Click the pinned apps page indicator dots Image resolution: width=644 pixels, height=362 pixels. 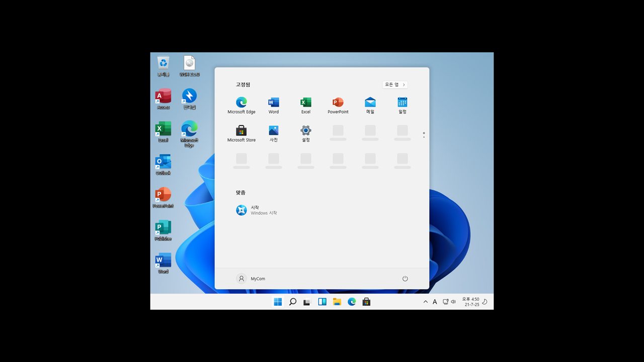pos(424,135)
